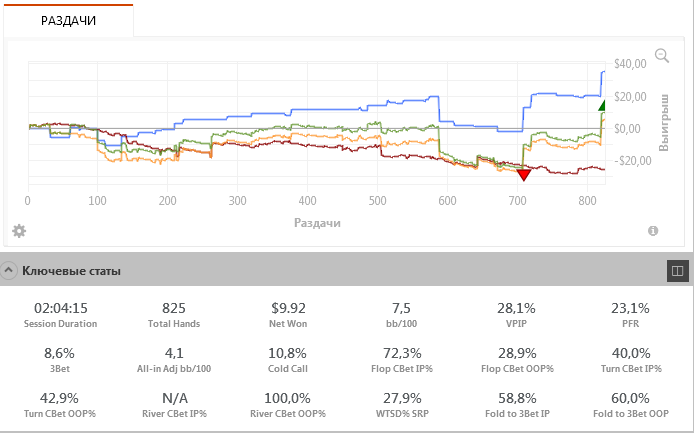Click the Раздачи horizontal axis label
The image size is (694, 433).
coord(318,223)
